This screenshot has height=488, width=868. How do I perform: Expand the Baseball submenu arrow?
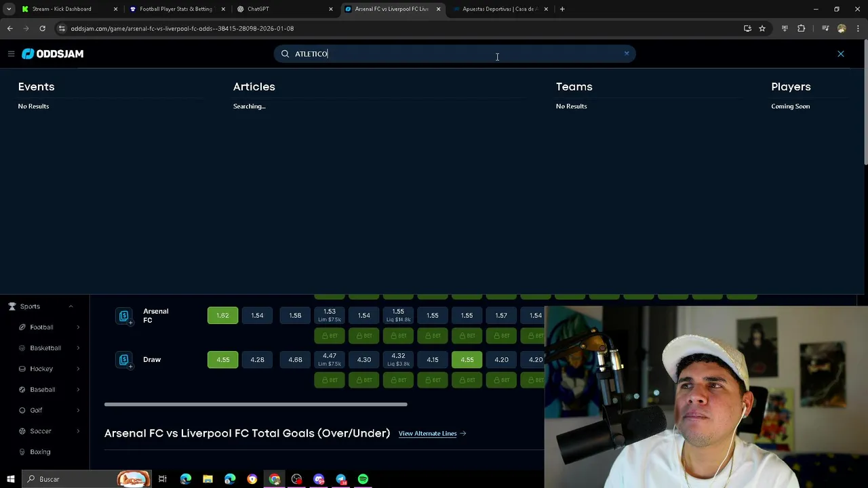point(78,390)
